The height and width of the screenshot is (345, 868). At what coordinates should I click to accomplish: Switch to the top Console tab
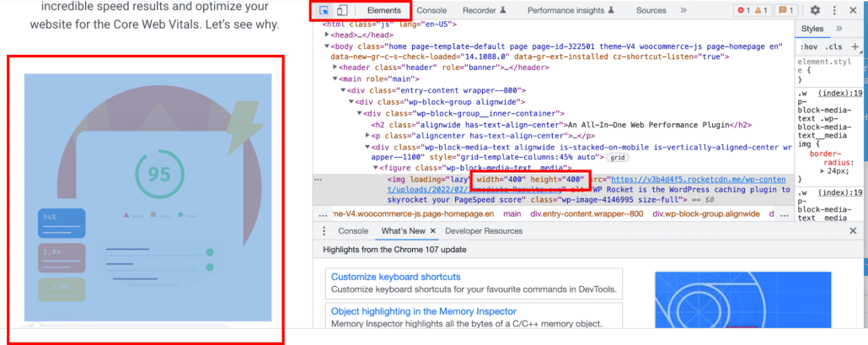tap(431, 10)
